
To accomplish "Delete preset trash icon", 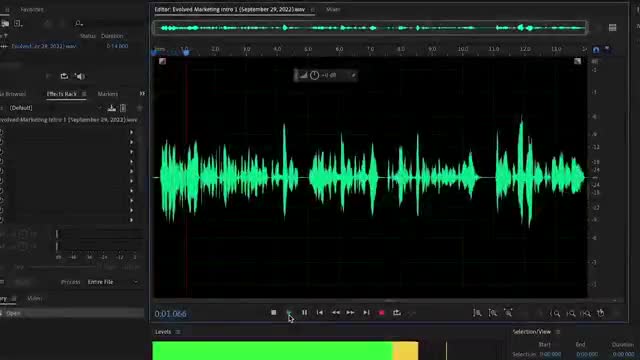I will tap(123, 108).
